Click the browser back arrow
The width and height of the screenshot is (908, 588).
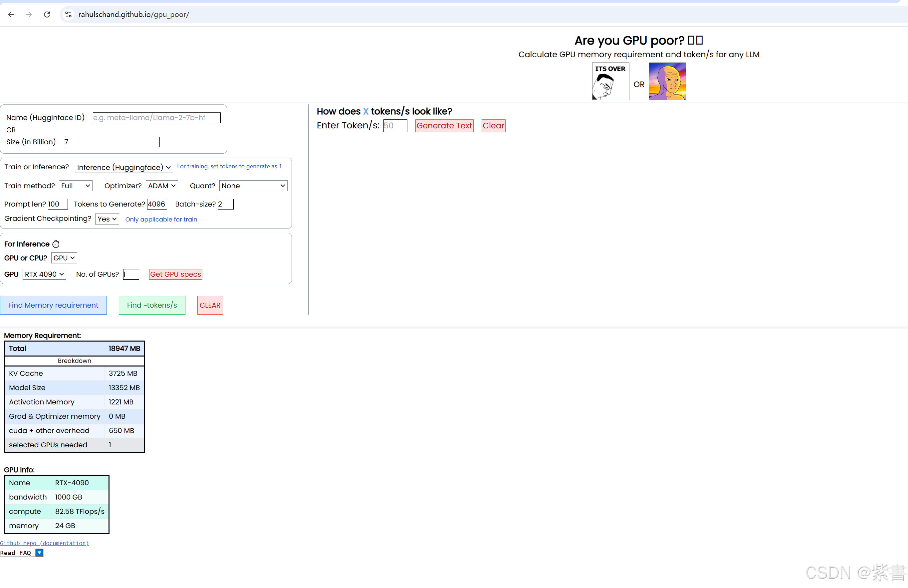coord(11,15)
